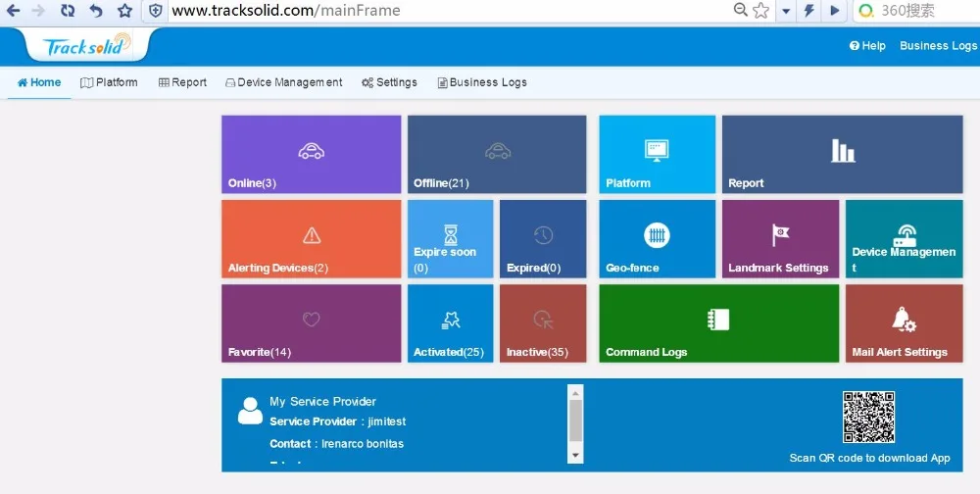Viewport: 980px width, 494px height.
Task: Click the flag icon on Landmark Settings tile
Action: coord(780,235)
